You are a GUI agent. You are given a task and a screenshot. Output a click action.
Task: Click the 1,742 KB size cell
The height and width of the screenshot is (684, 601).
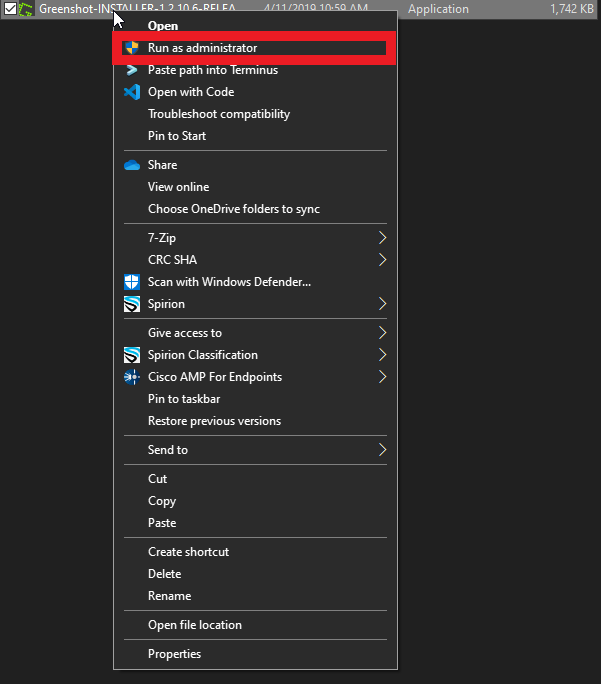[572, 9]
